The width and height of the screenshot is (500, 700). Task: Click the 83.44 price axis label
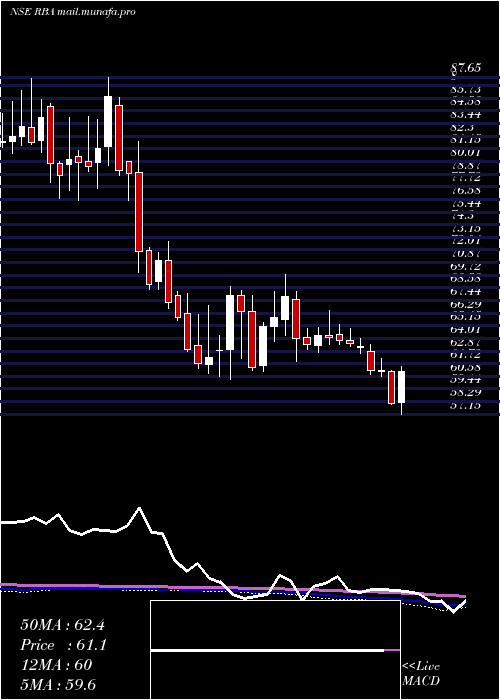(x=466, y=115)
